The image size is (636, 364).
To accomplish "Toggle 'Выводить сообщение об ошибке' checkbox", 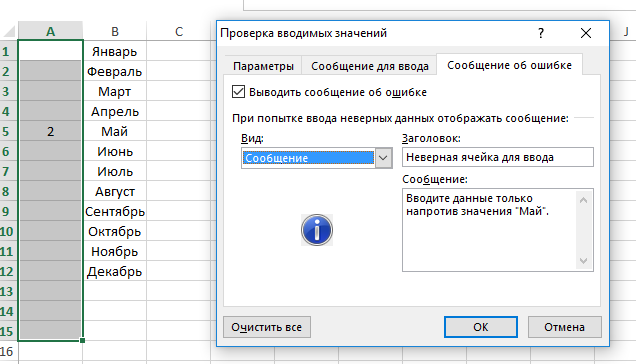I will pos(238,92).
